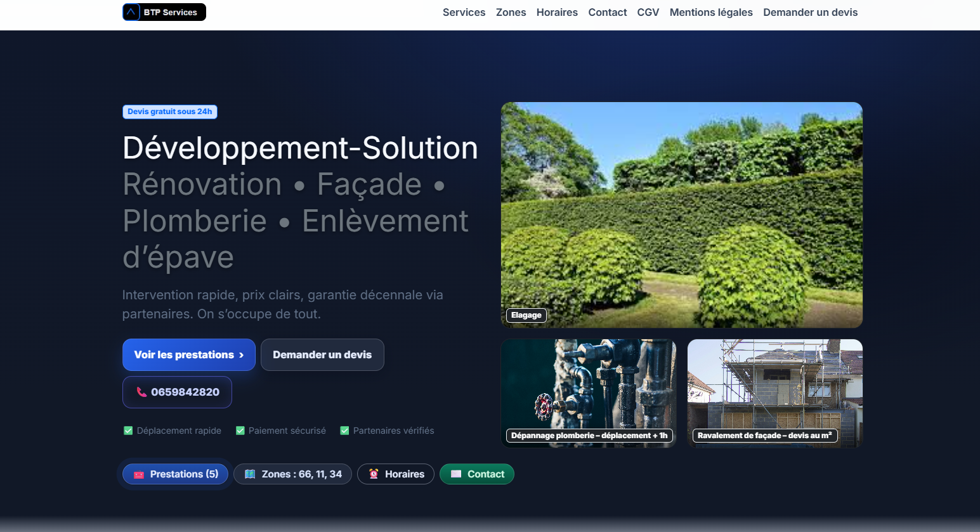This screenshot has width=980, height=532.
Task: Open the Horaires navigation link
Action: (x=557, y=12)
